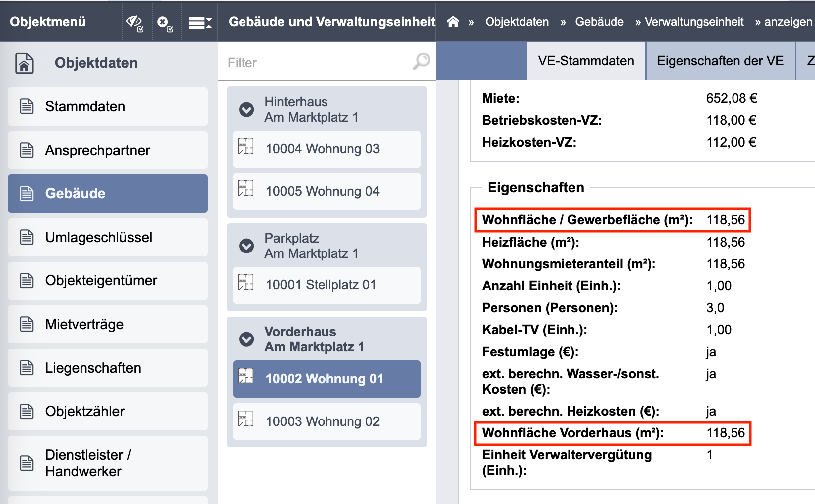Click Wohnfläche / Gewerbefläche (m²) label
The image size is (815, 504).
point(587,220)
